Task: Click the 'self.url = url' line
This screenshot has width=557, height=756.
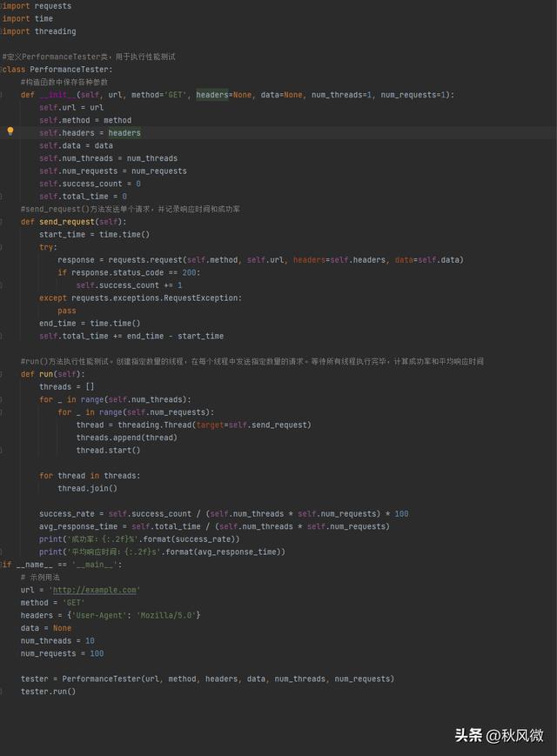Action: tap(71, 108)
